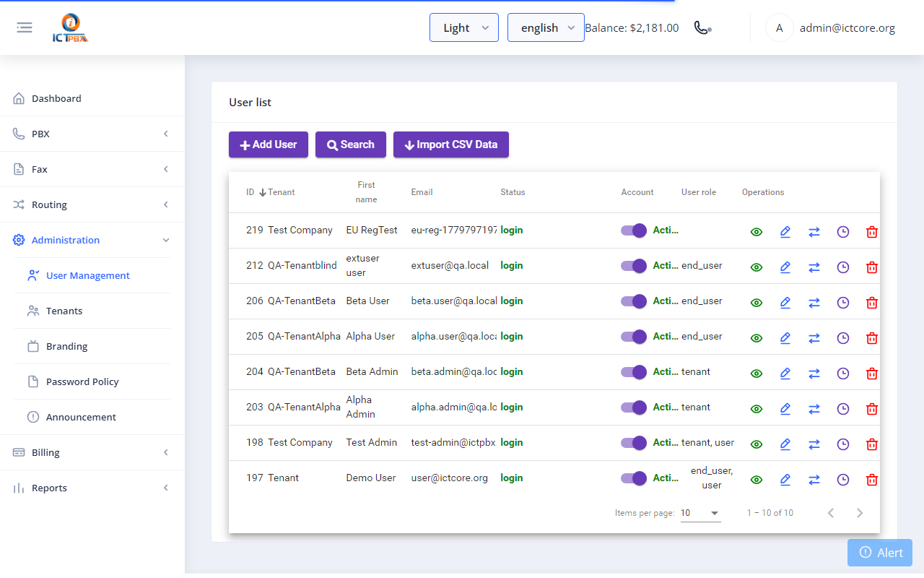Expand the Routing sidebar menu
The image size is (924, 578).
point(92,204)
